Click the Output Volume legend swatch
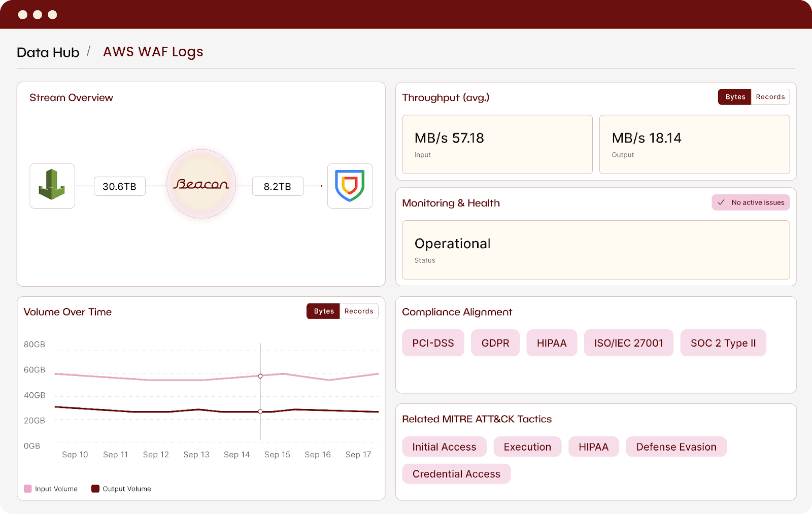The image size is (812, 514). (95, 489)
